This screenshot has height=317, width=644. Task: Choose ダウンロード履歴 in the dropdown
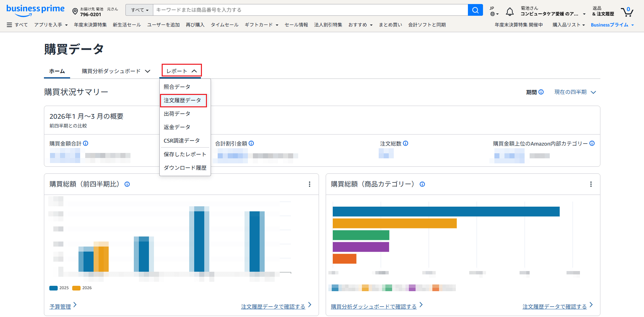[x=185, y=168]
